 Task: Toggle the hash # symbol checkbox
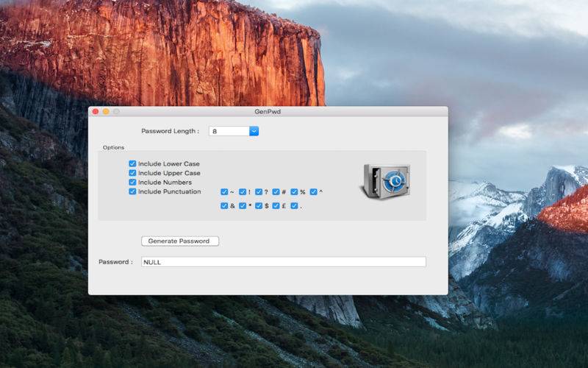(x=276, y=192)
